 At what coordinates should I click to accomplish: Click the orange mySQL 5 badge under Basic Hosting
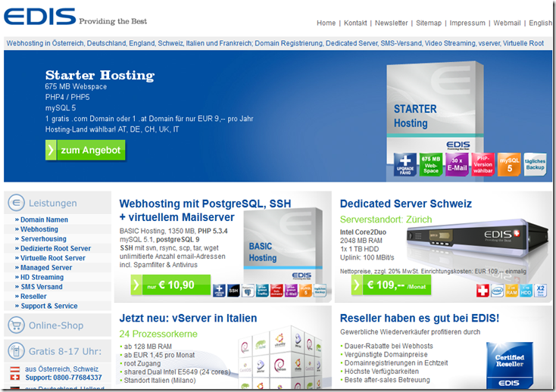coord(306,291)
